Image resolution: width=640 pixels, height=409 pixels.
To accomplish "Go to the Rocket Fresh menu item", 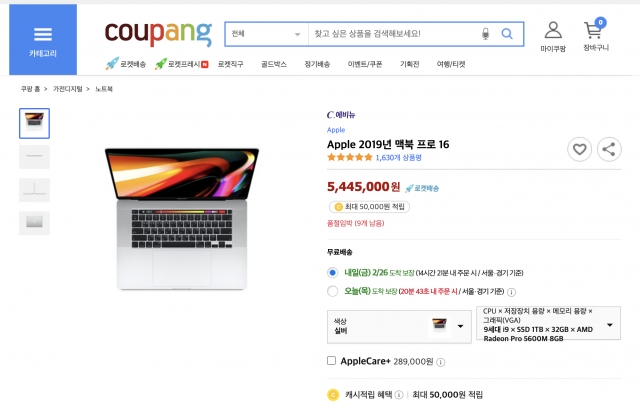I will coord(182,64).
